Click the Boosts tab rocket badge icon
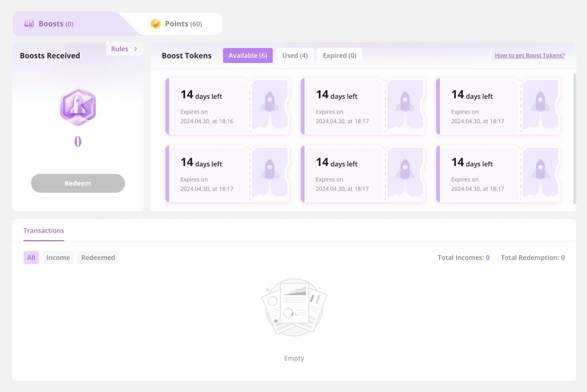The width and height of the screenshot is (587, 392). [x=29, y=23]
